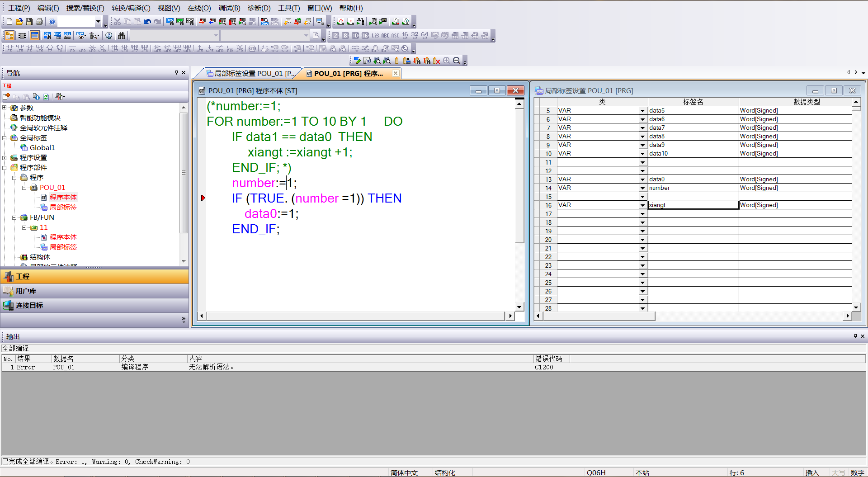868x477 pixels.
Task: Open the 转换/编译 menu
Action: point(131,8)
